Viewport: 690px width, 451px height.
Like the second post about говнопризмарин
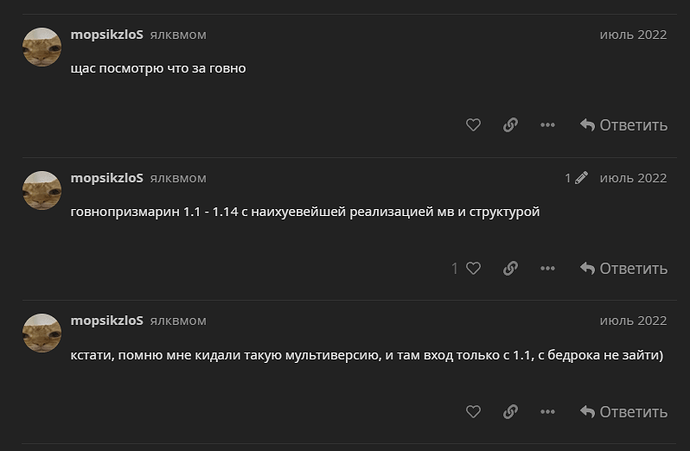(473, 268)
